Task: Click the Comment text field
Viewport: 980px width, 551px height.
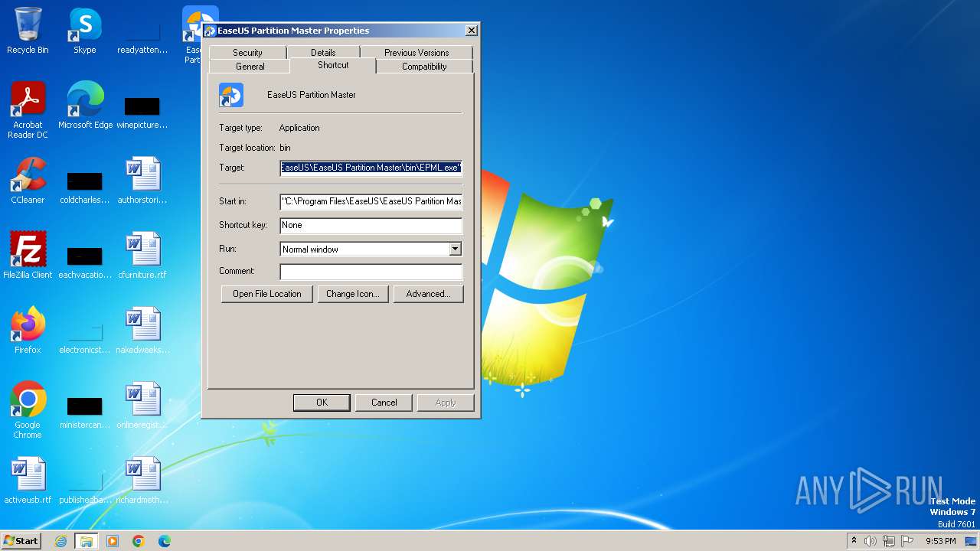Action: 371,272
